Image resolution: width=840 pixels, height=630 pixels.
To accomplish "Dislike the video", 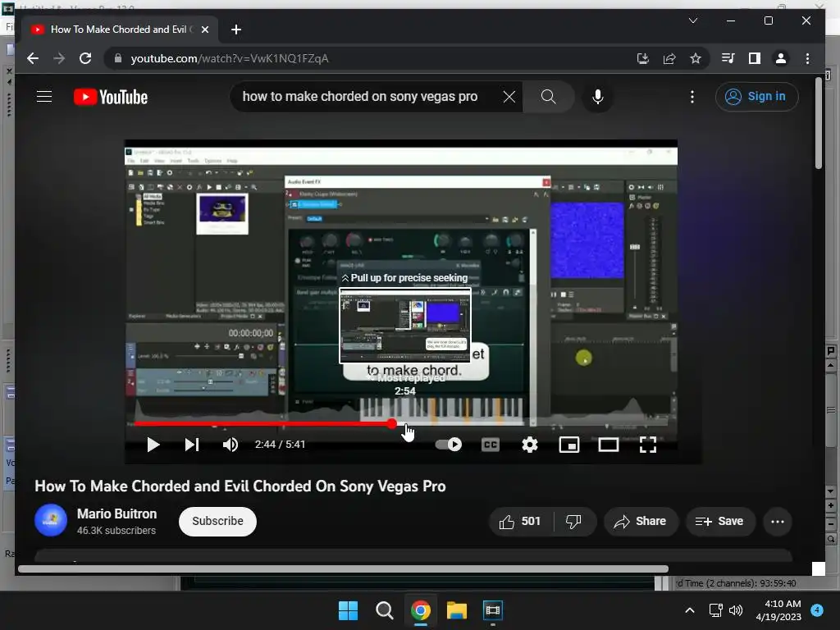I will [x=574, y=521].
